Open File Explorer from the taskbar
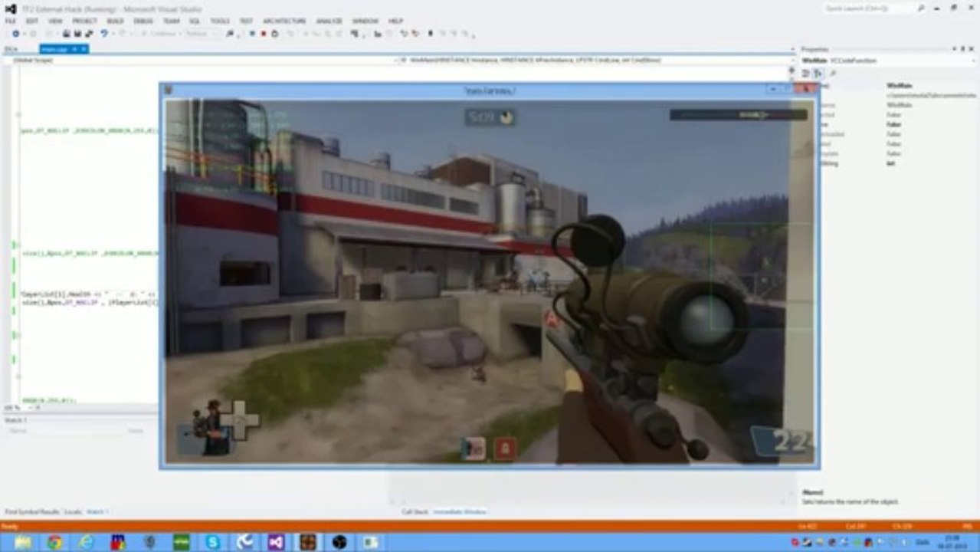980x552 pixels. pyautogui.click(x=23, y=542)
